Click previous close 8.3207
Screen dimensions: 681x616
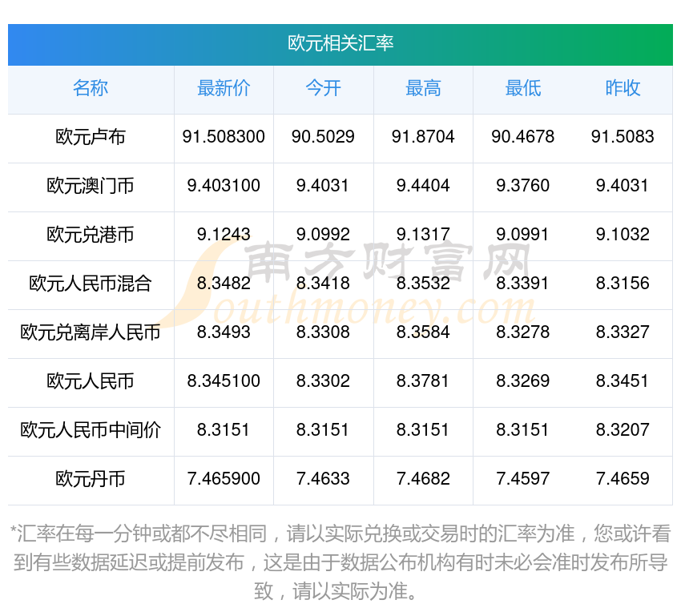coord(623,430)
